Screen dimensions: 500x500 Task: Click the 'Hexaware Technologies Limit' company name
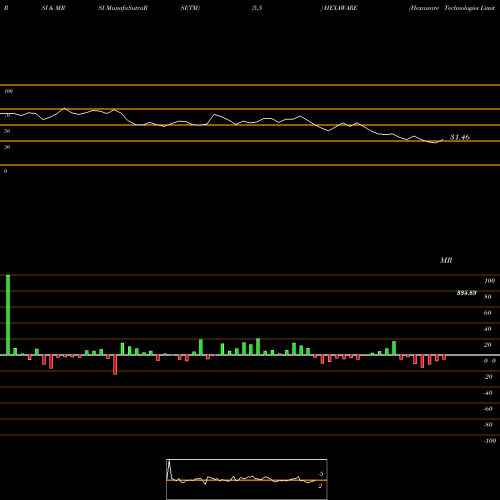click(x=452, y=8)
